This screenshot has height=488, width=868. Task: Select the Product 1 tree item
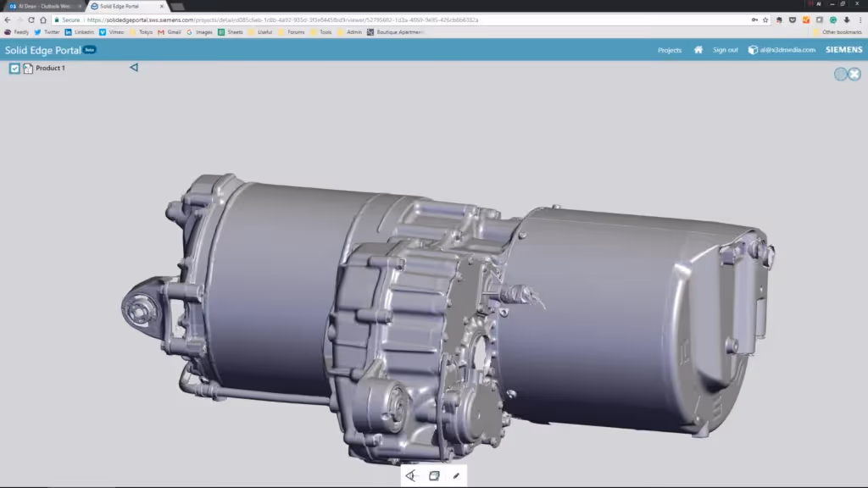tap(50, 68)
